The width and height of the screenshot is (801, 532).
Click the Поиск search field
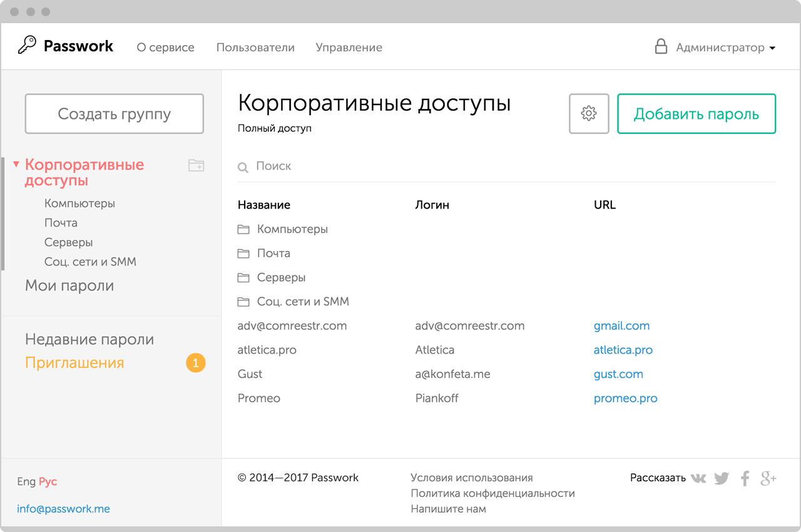coord(507,166)
